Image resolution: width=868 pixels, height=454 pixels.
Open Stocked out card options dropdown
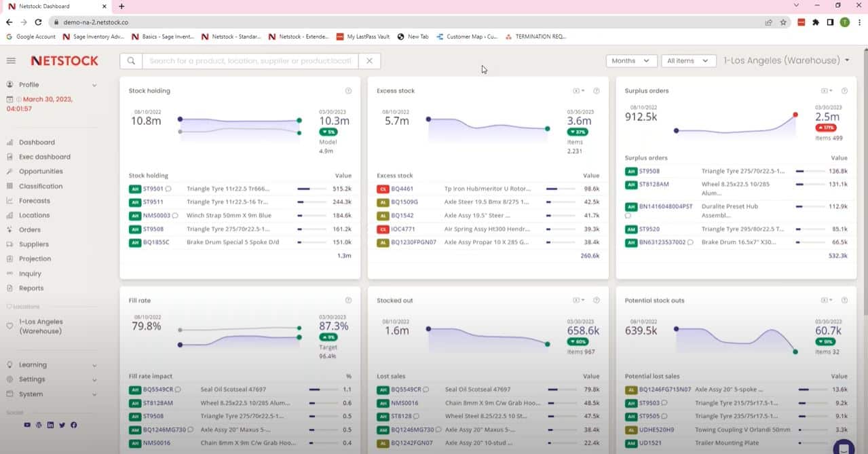[578, 301]
